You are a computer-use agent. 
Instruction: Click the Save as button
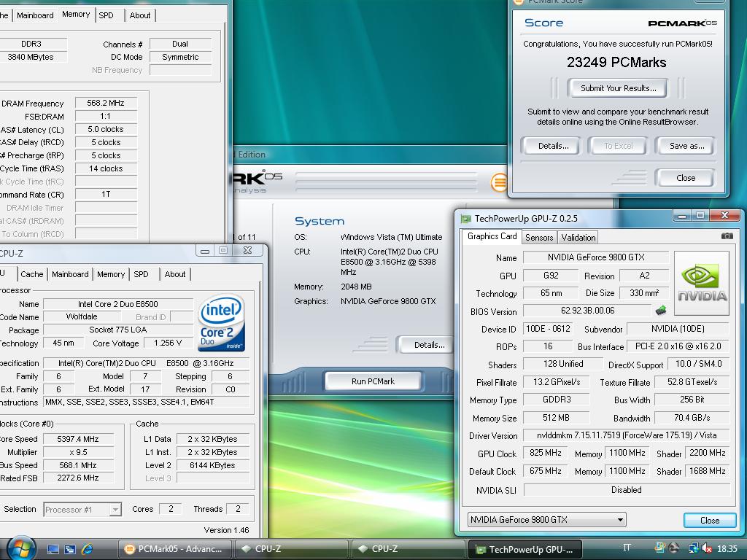[x=686, y=146]
